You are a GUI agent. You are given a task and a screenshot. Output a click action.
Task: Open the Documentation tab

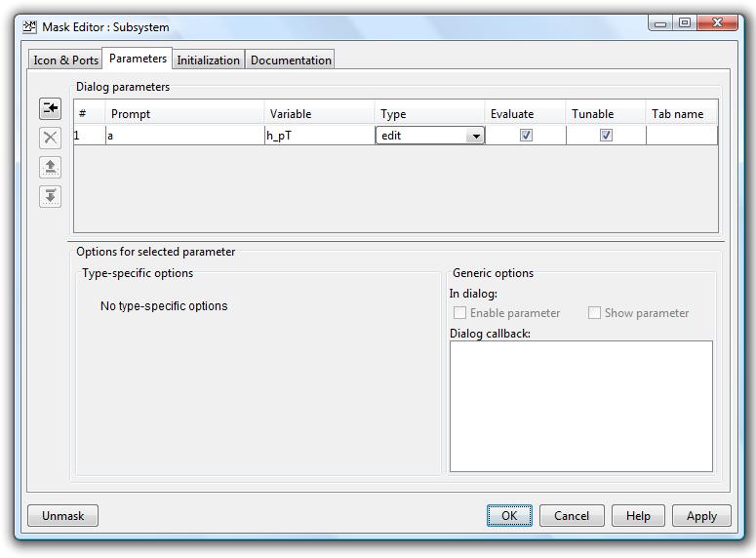point(291,60)
